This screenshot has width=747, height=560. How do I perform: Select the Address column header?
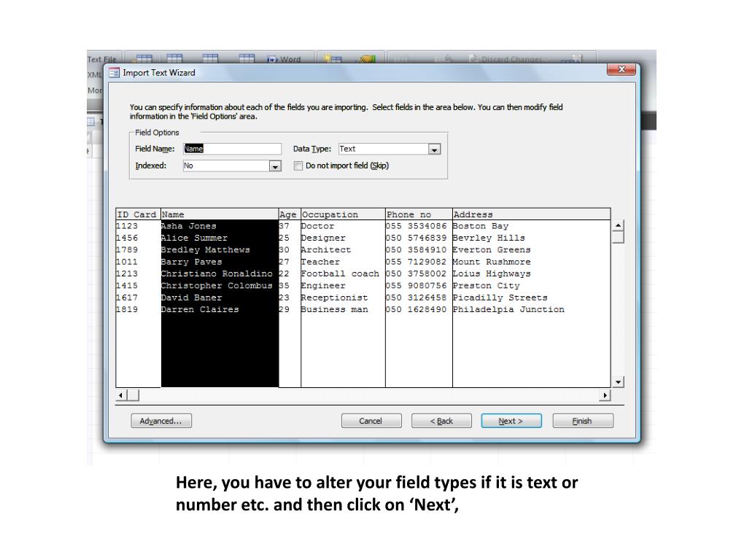(x=531, y=214)
